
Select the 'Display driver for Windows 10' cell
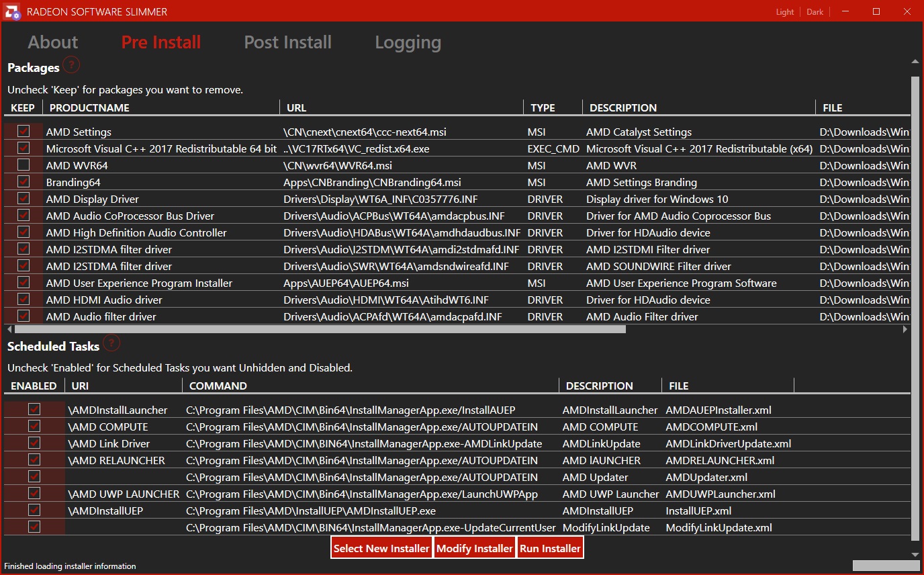pos(657,200)
